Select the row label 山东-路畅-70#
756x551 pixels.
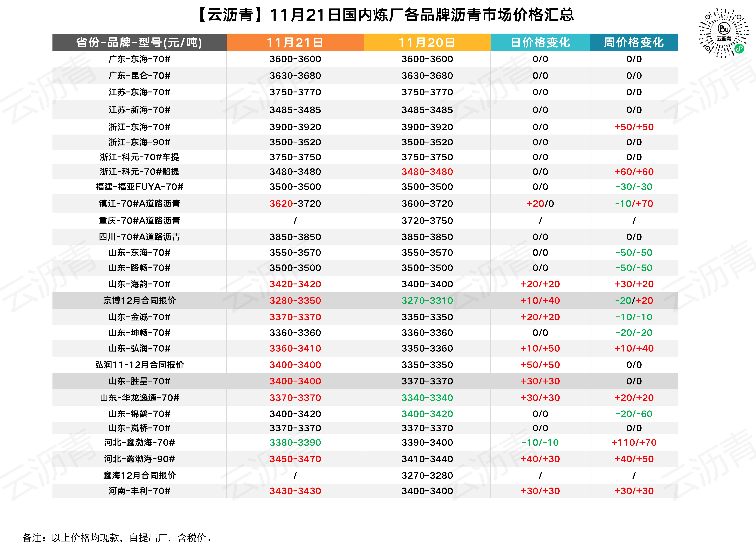(x=139, y=268)
